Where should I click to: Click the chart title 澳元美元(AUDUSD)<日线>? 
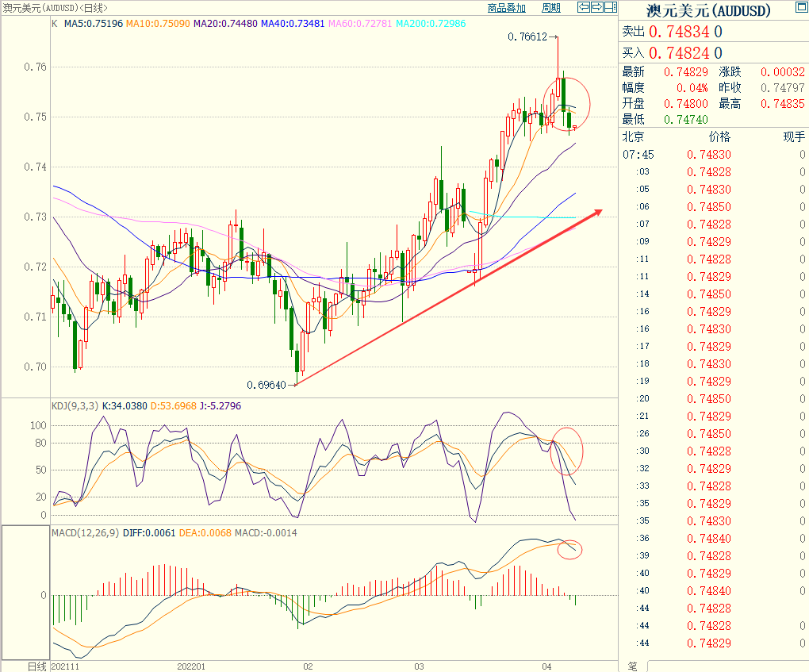coord(56,8)
